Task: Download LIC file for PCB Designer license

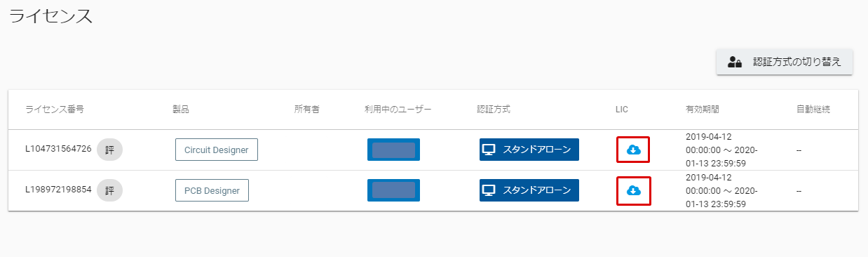Action: click(633, 190)
